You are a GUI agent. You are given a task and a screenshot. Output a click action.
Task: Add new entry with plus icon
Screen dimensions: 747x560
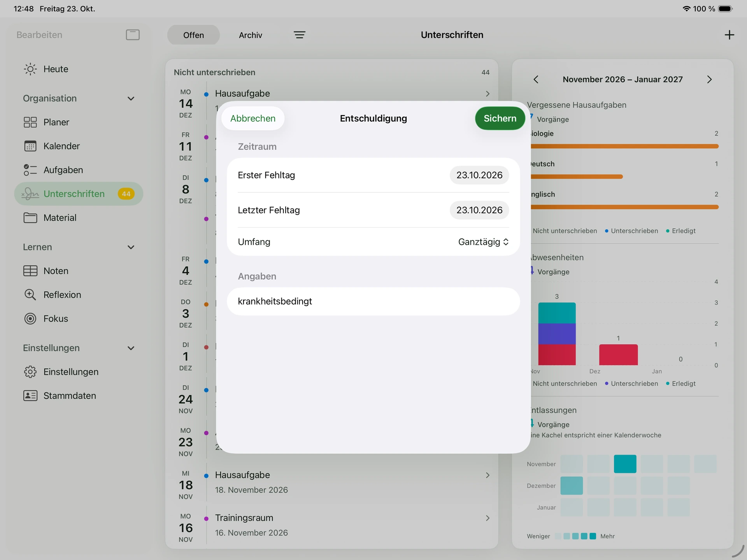729,35
